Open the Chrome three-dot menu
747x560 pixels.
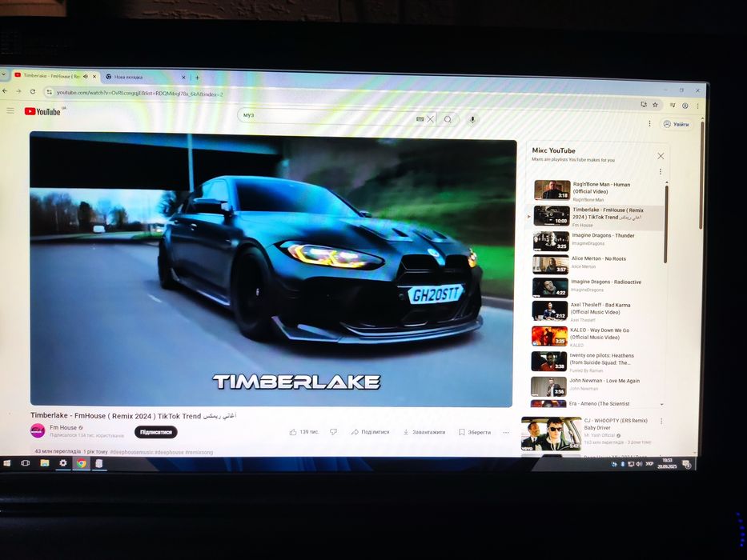click(697, 106)
